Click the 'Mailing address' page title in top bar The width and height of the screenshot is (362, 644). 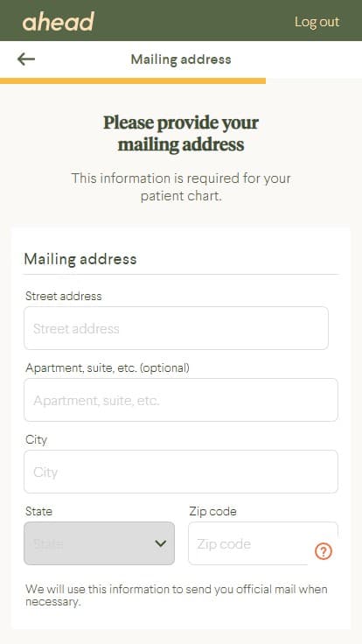click(x=181, y=59)
